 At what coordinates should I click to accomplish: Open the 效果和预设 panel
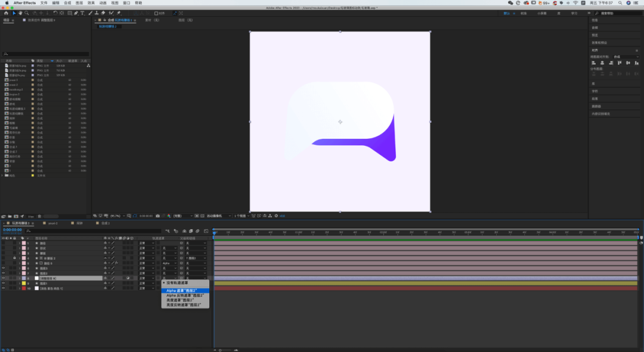click(598, 42)
